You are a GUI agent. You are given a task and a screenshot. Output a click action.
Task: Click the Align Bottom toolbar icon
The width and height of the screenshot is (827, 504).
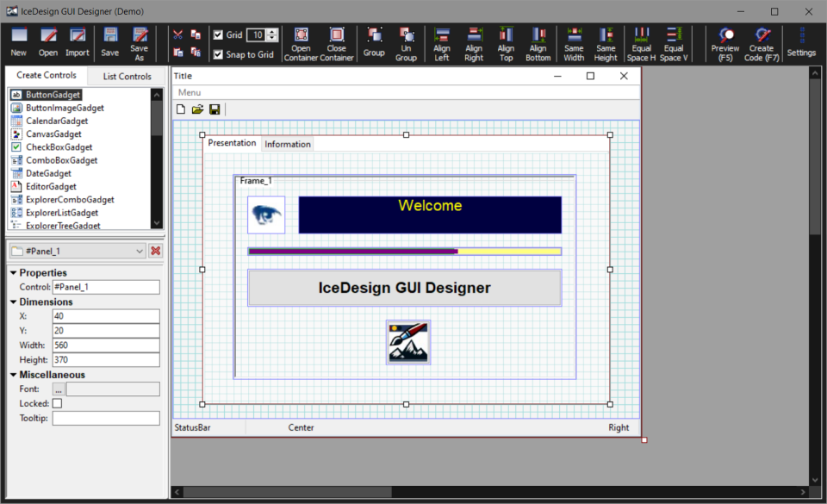[538, 44]
